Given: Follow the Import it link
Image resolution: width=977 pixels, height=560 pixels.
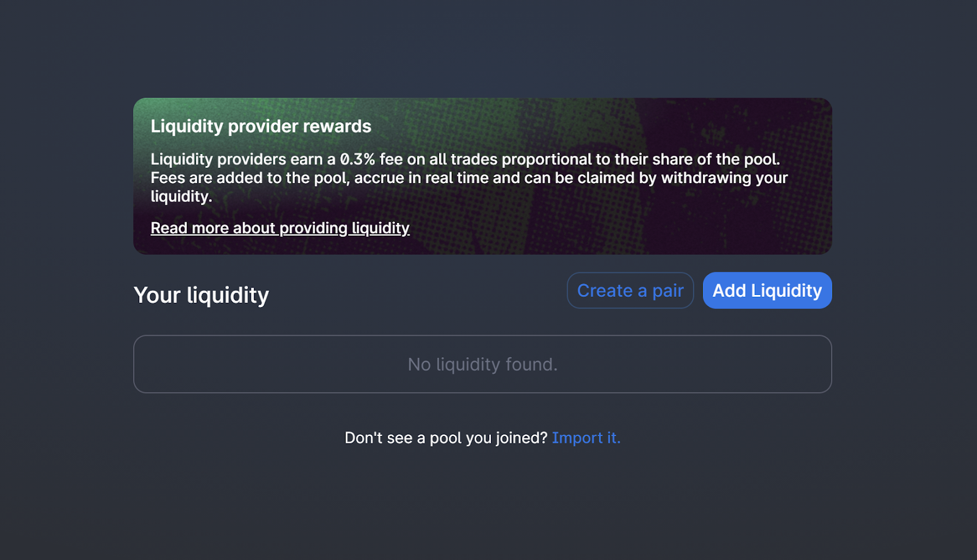Looking at the screenshot, I should pos(586,438).
